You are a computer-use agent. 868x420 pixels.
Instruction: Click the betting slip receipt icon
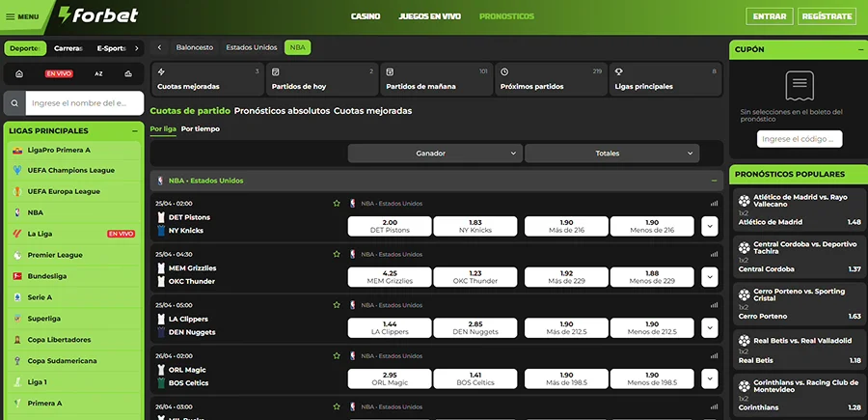point(800,86)
